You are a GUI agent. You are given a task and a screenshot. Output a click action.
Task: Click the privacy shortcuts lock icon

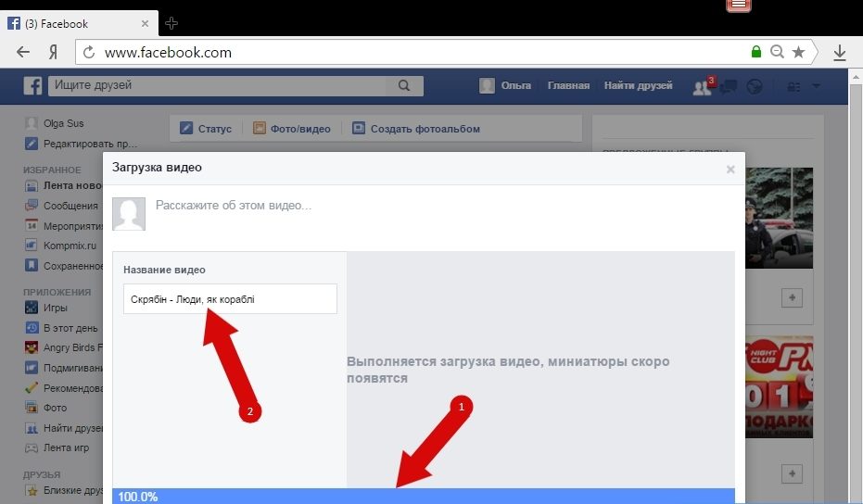click(x=793, y=86)
